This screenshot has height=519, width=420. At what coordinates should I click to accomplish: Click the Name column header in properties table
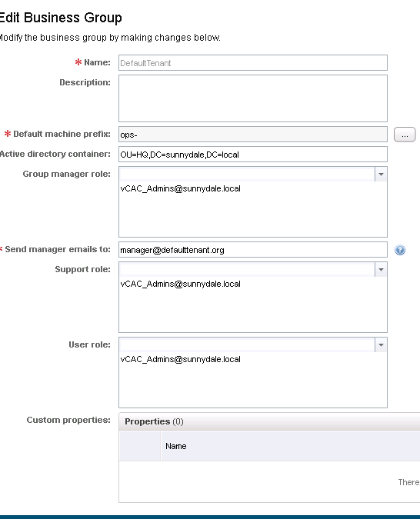[291, 446]
